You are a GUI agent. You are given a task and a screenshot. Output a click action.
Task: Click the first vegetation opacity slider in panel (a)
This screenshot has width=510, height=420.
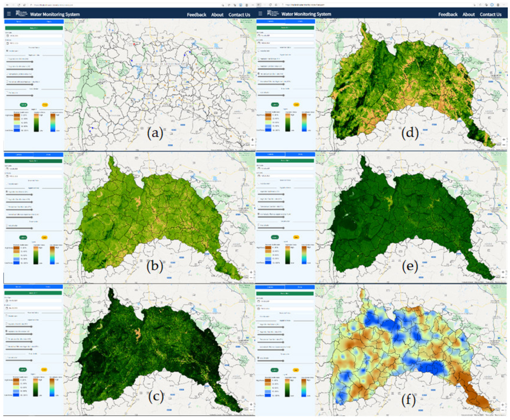20,62
